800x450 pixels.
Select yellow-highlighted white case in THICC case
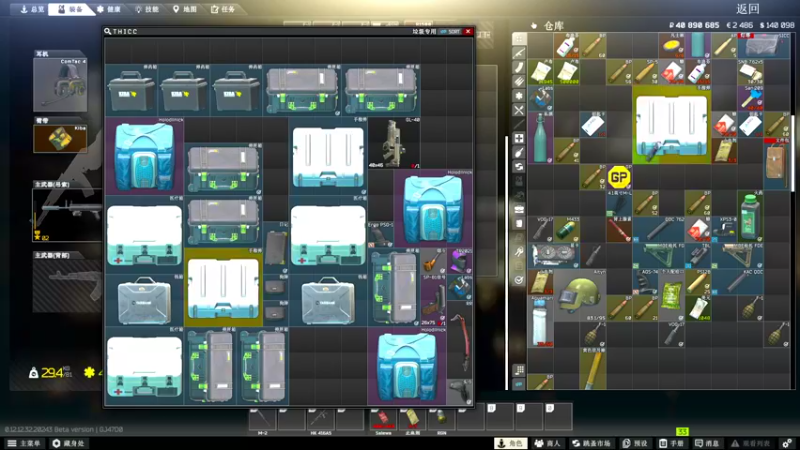(x=223, y=288)
